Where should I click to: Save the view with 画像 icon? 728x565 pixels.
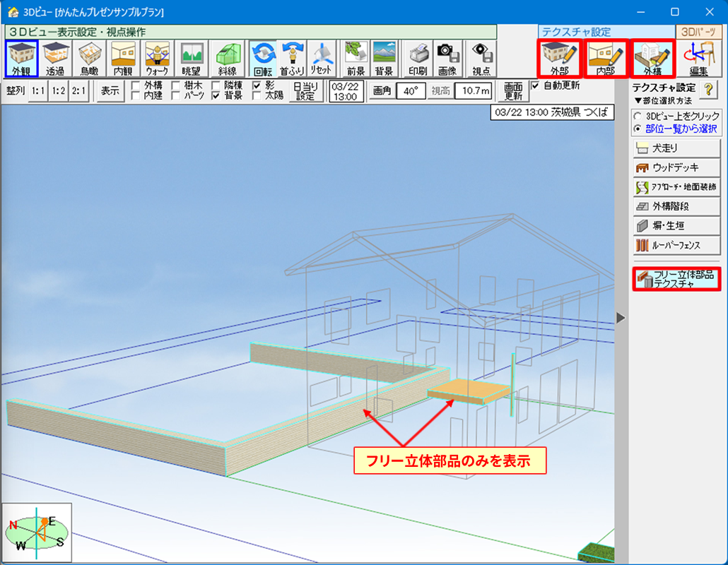pos(447,59)
